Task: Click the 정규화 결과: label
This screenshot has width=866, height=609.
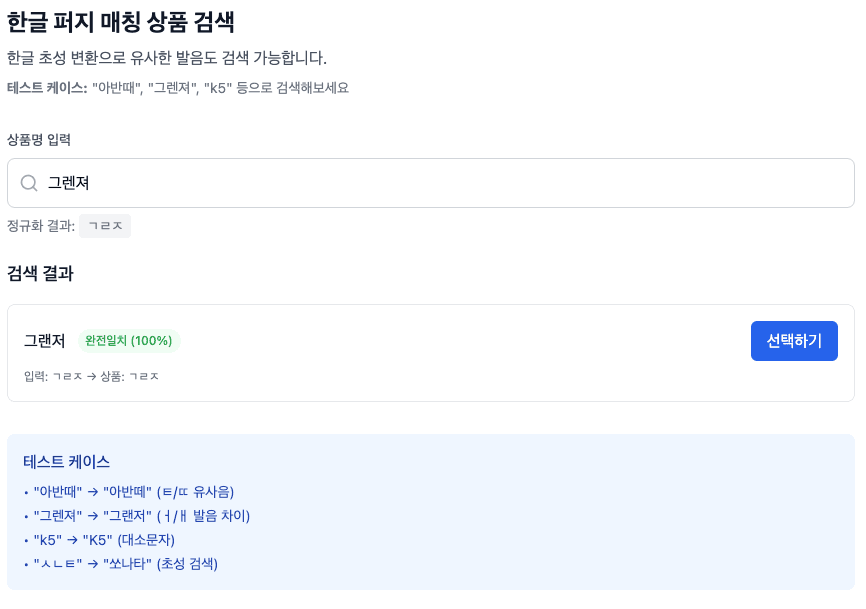Action: (41, 226)
